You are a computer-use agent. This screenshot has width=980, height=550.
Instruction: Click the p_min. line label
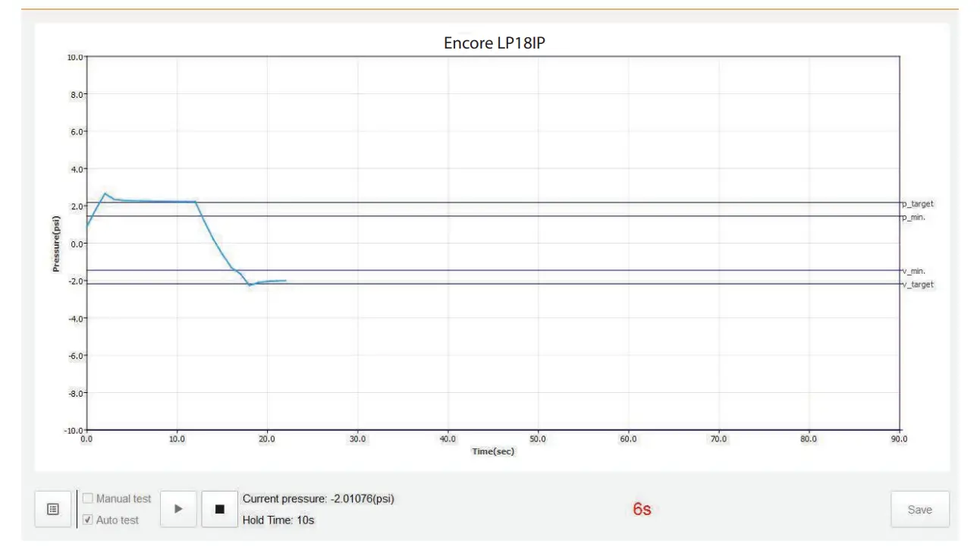point(915,218)
